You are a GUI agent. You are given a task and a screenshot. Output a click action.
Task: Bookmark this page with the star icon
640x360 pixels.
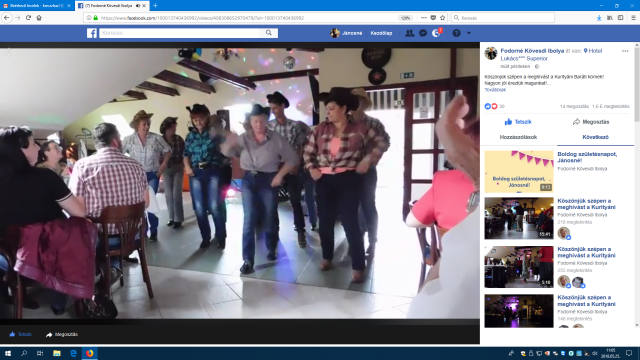tap(442, 18)
